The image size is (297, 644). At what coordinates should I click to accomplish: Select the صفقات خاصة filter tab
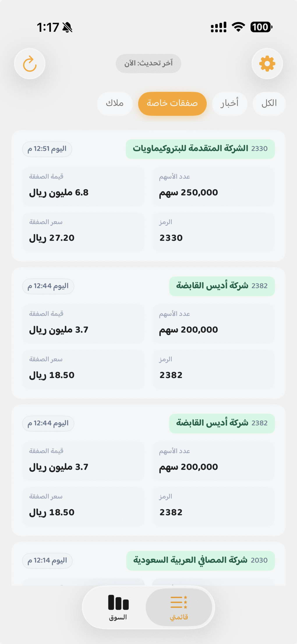pyautogui.click(x=172, y=104)
